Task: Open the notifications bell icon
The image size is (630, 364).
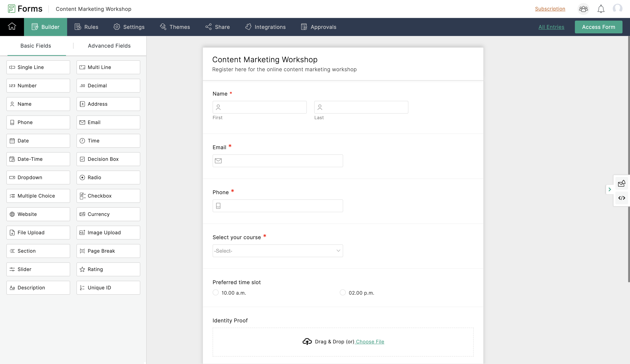Action: (601, 8)
